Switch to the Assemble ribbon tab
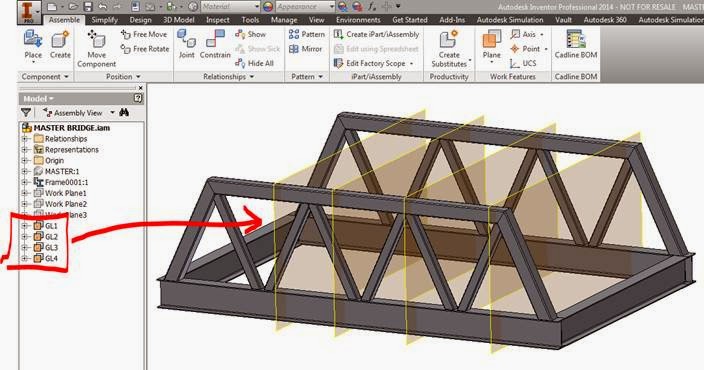The width and height of the screenshot is (704, 370). tap(64, 20)
